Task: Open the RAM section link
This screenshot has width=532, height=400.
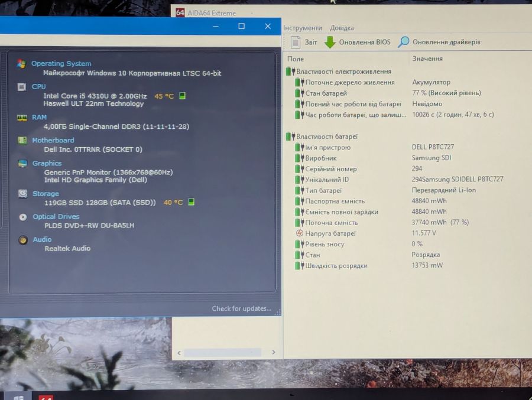Action: click(x=40, y=117)
